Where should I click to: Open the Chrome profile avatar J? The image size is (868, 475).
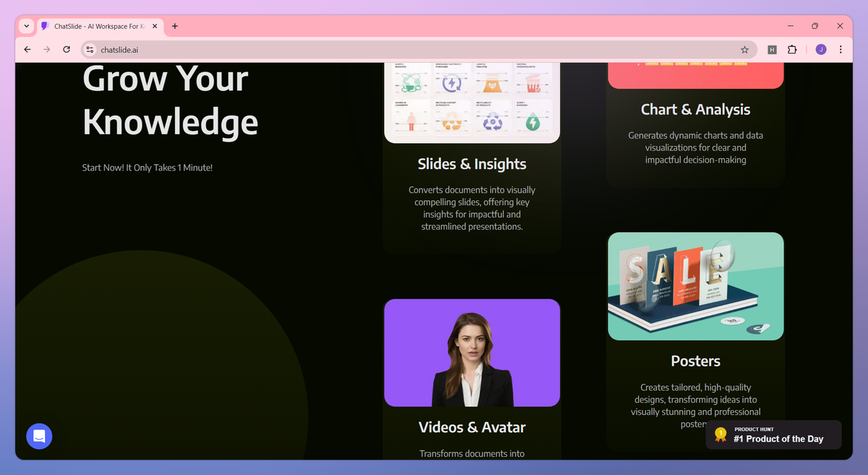[x=821, y=50]
